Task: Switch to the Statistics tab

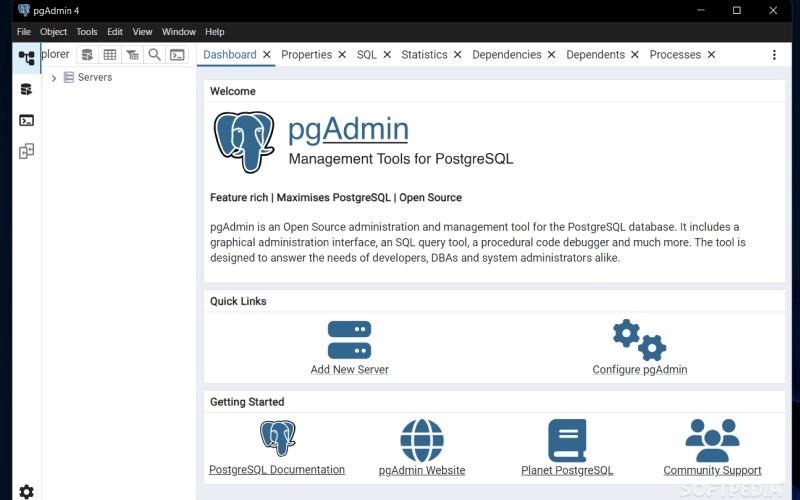Action: pyautogui.click(x=424, y=55)
